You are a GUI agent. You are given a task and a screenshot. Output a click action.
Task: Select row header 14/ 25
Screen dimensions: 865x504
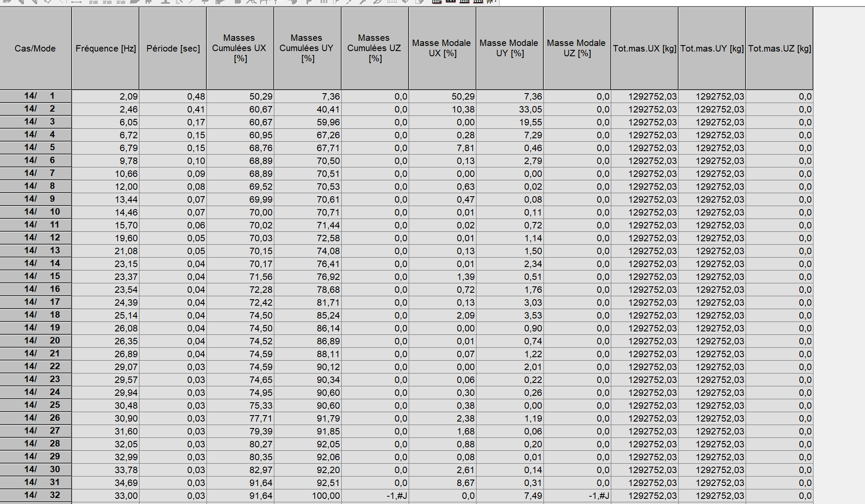(36, 405)
